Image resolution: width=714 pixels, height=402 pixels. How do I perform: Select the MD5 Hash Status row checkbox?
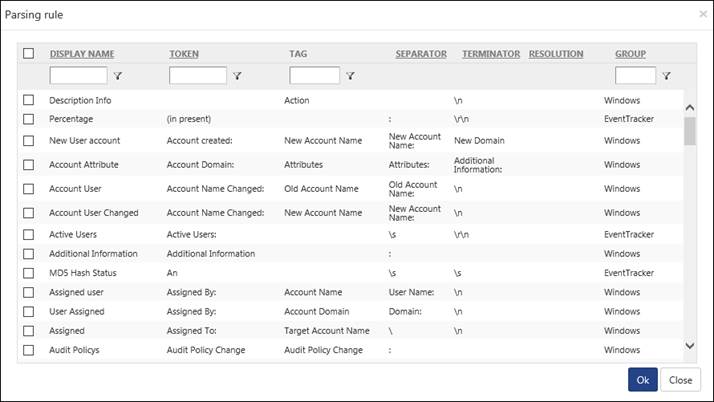[28, 273]
